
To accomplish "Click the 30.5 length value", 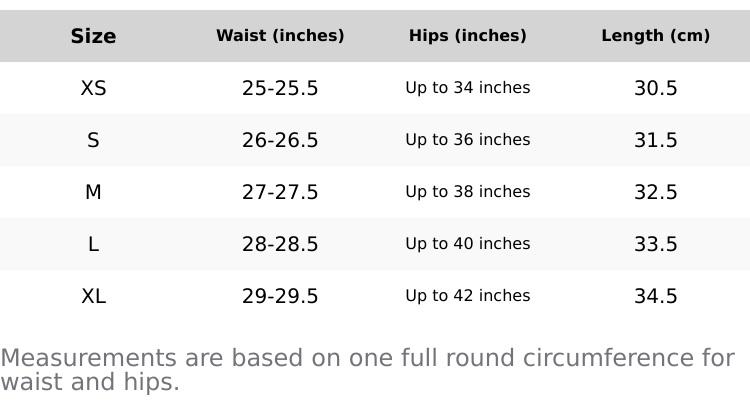I will tap(656, 88).
